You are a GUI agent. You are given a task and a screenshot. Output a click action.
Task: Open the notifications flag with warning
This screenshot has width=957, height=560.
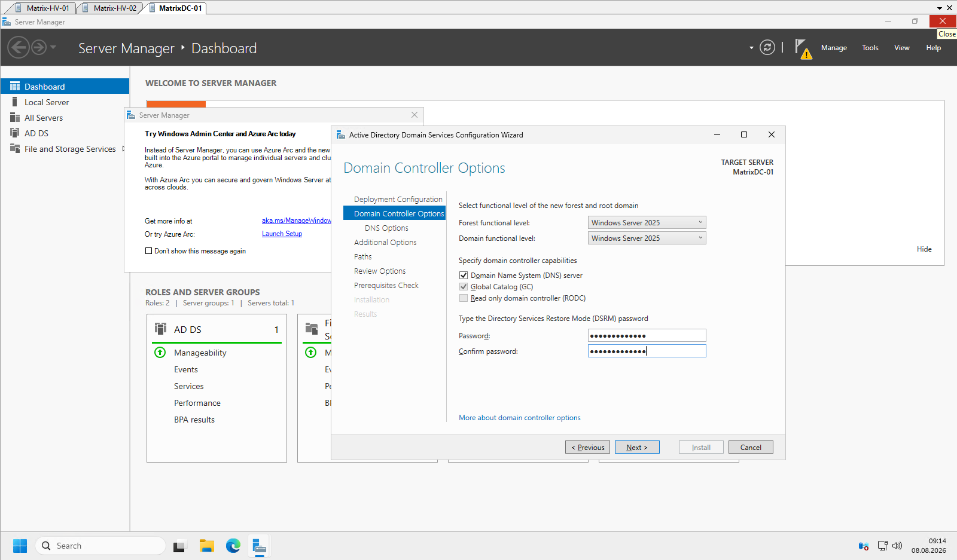(803, 48)
